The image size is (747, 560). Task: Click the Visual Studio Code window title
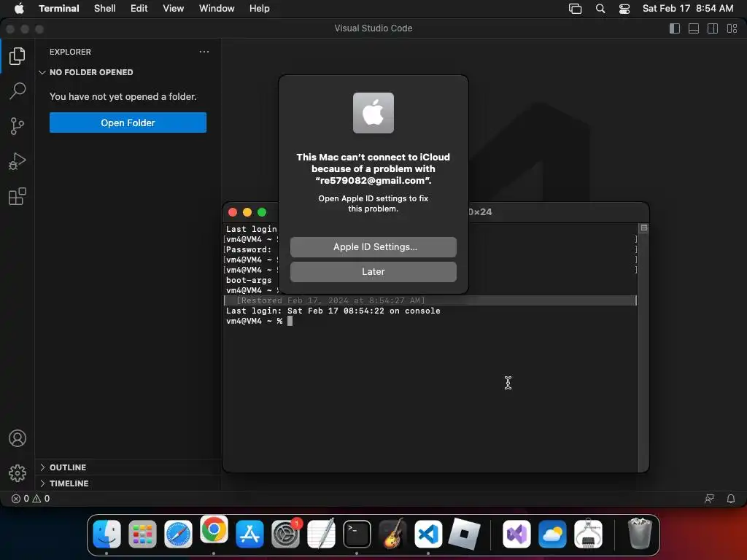coord(373,28)
